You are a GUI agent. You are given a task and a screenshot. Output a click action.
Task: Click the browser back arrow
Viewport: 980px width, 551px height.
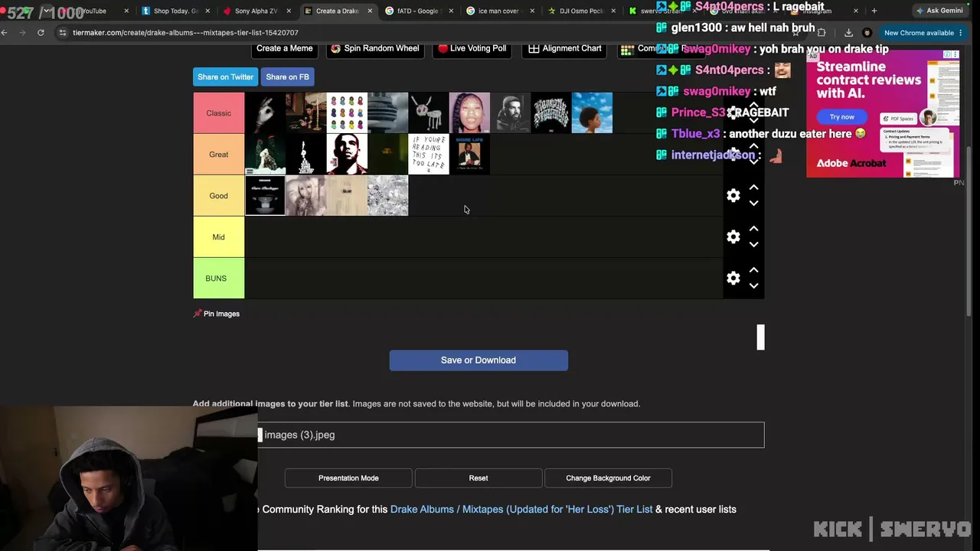pos(5,33)
